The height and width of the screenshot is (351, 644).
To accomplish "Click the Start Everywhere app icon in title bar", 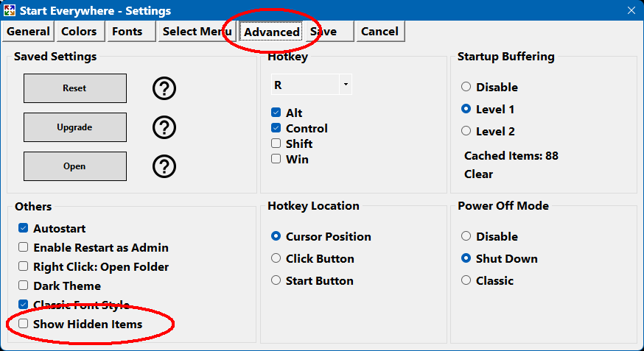I will 10,10.
